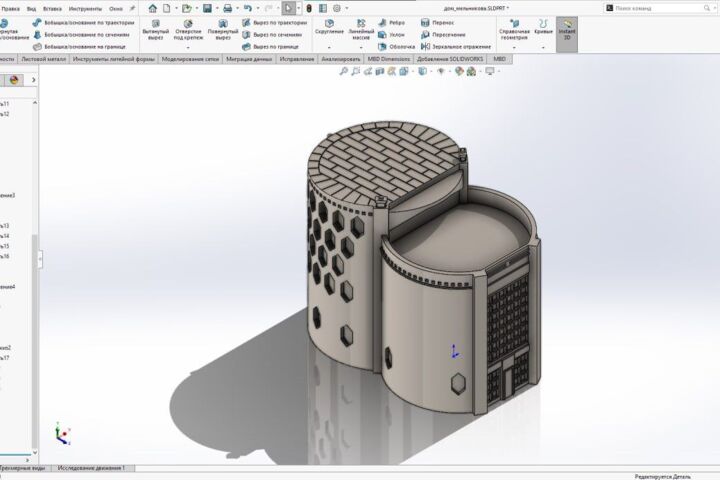720x480 pixels.
Task: Select Бобышка/основание на границе tool
Action: [x=79, y=46]
